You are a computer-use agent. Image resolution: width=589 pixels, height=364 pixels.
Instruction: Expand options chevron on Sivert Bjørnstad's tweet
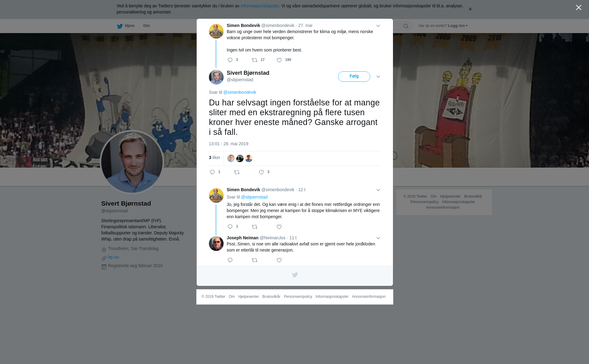[x=378, y=77]
